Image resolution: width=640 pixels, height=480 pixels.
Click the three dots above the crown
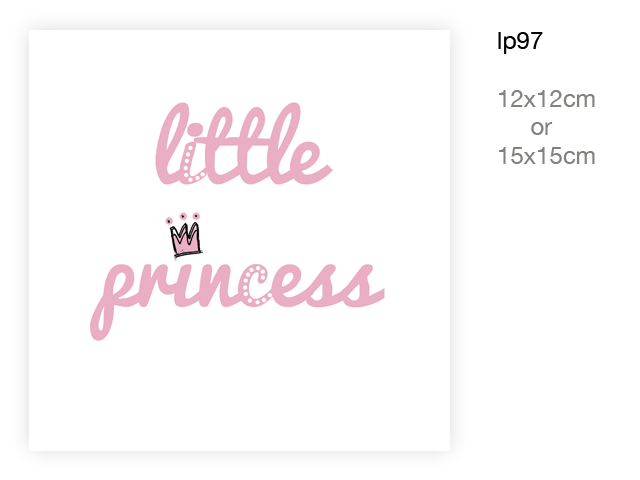[x=183, y=218]
